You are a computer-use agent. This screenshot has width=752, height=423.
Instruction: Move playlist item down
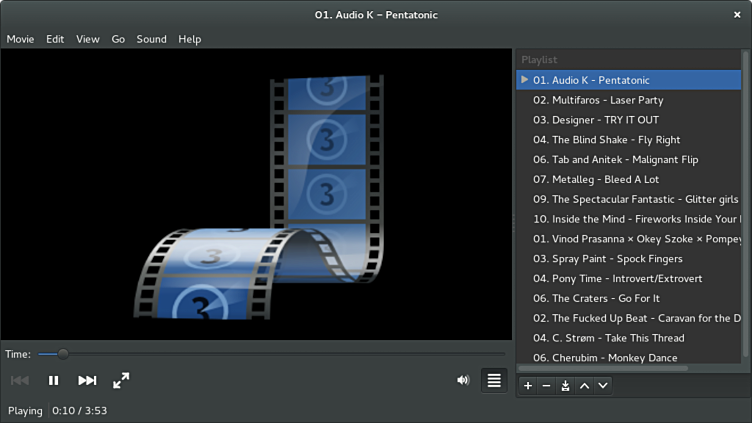coord(603,386)
